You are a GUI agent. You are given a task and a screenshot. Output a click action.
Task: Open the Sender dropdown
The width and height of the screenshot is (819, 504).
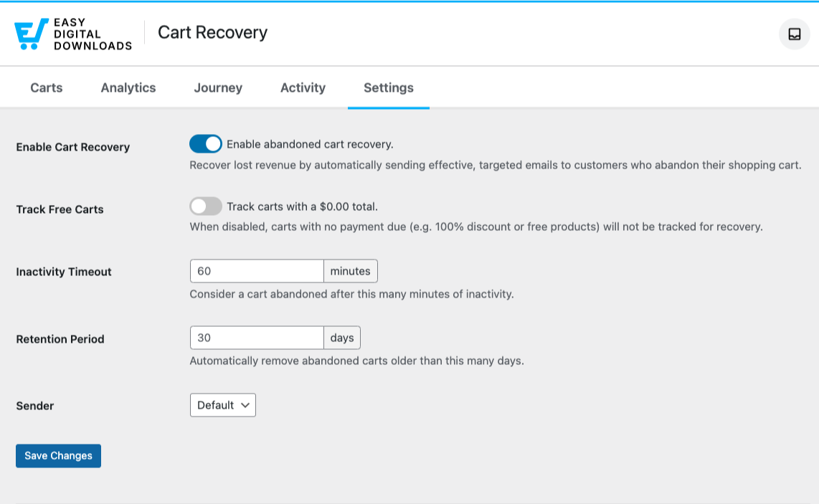223,405
